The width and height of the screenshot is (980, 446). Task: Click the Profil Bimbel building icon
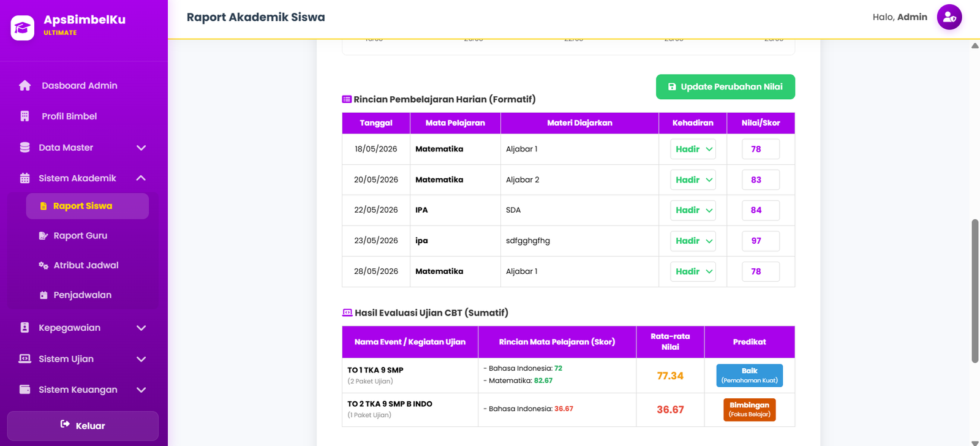24,116
